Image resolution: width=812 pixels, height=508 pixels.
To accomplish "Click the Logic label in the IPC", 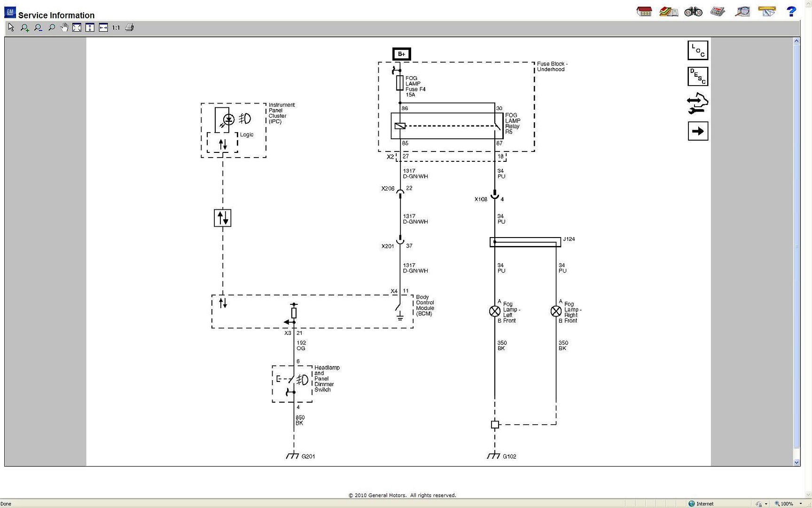I will coord(247,135).
